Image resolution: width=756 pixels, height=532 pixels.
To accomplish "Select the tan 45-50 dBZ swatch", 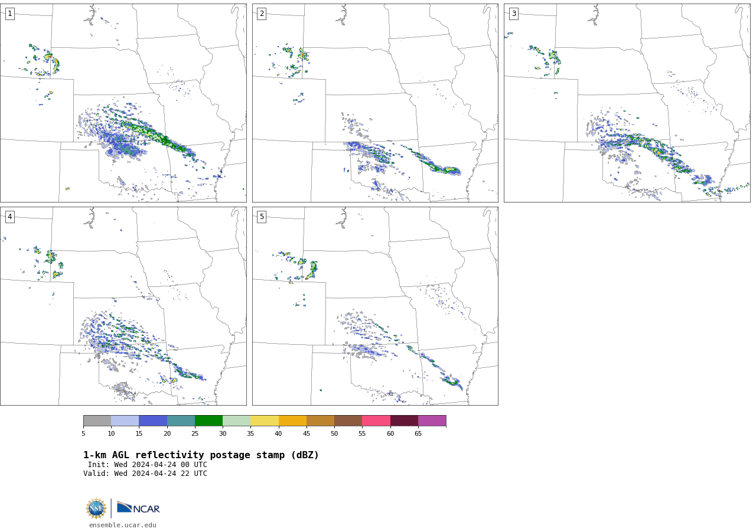I will coord(320,420).
